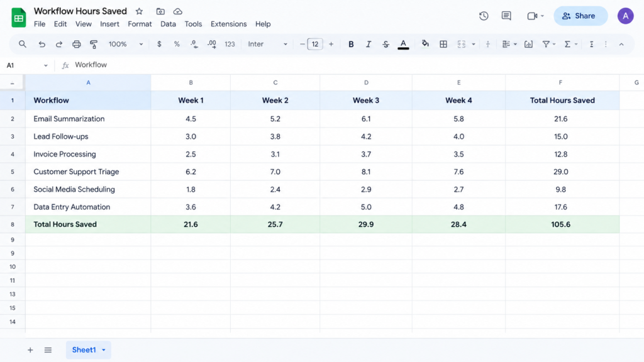
Task: Redo the last action
Action: tap(59, 44)
